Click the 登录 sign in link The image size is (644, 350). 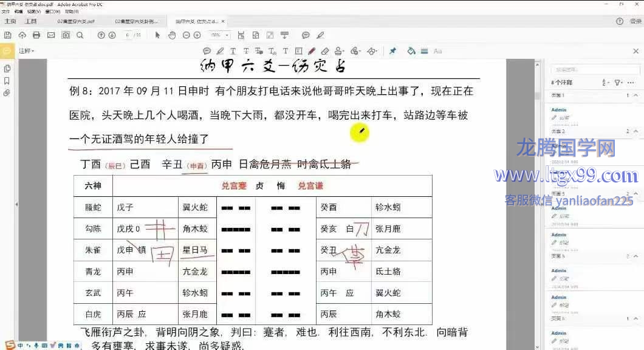635,21
